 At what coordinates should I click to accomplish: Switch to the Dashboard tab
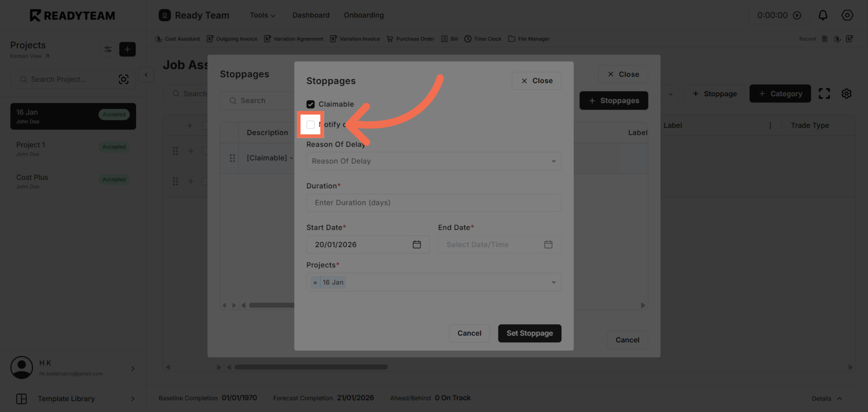(311, 15)
